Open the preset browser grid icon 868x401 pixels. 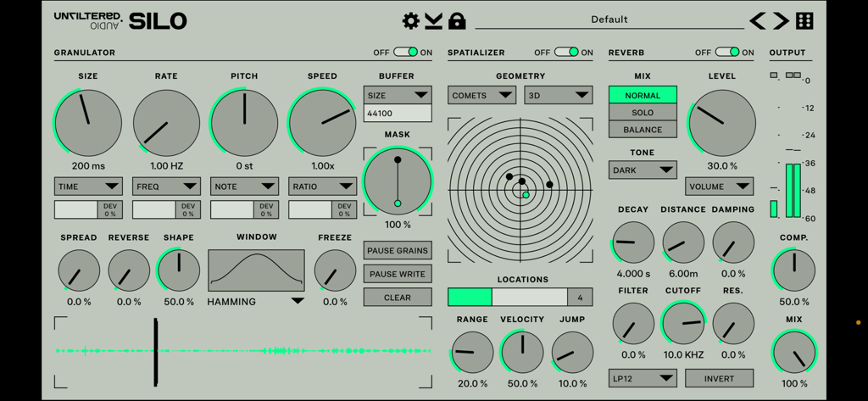coord(804,21)
